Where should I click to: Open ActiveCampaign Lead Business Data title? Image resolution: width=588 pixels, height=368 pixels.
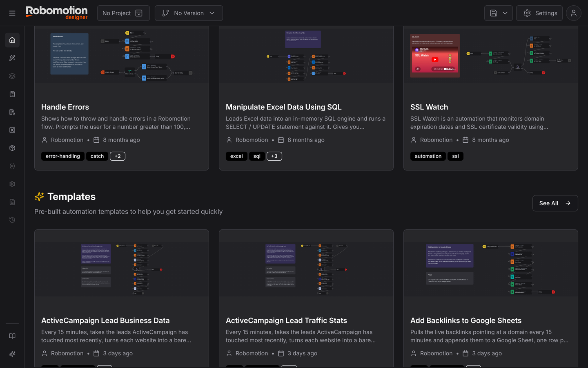click(105, 321)
